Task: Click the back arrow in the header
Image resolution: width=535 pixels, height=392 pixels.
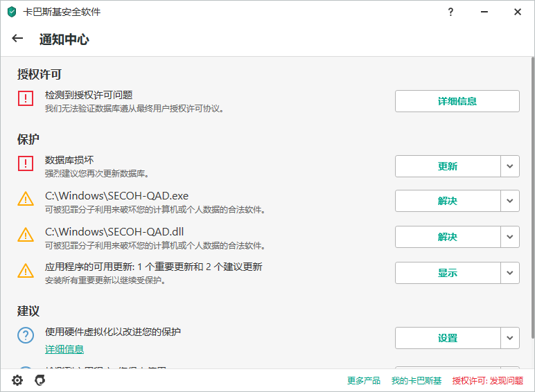Action: tap(18, 39)
